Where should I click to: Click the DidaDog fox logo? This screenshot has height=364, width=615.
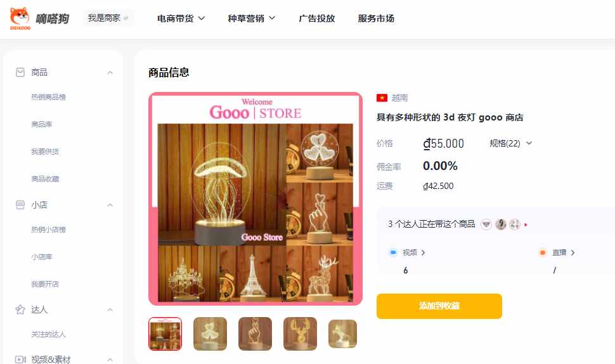pyautogui.click(x=20, y=18)
